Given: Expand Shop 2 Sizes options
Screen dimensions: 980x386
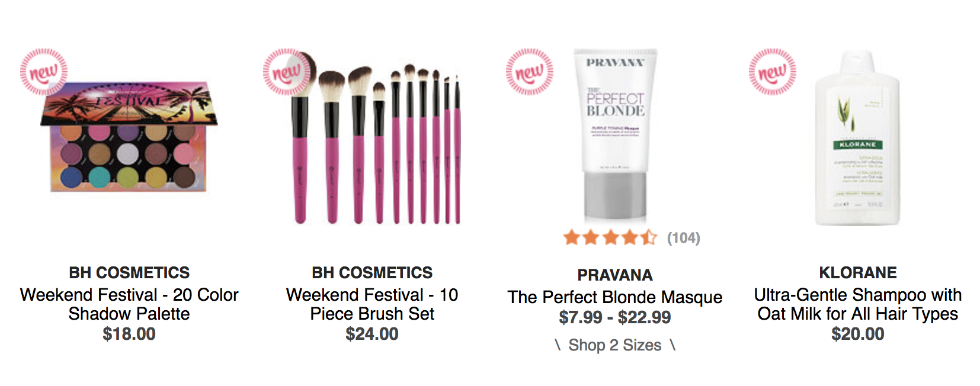Looking at the screenshot, I should click(x=615, y=345).
